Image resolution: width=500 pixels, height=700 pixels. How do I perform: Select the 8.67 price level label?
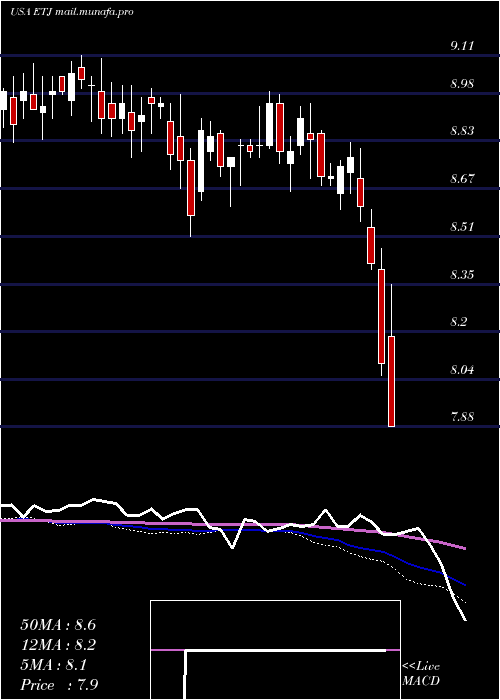pyautogui.click(x=462, y=179)
